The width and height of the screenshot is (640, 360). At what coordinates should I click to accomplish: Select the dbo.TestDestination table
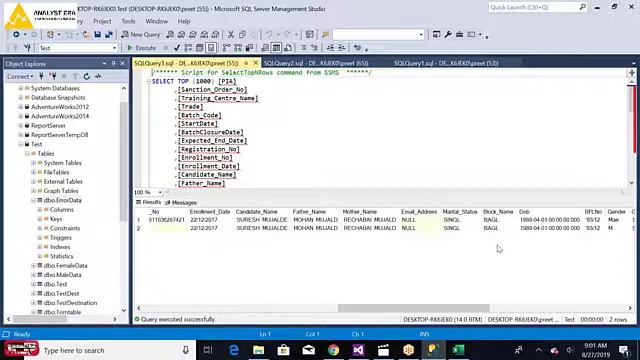[70, 303]
